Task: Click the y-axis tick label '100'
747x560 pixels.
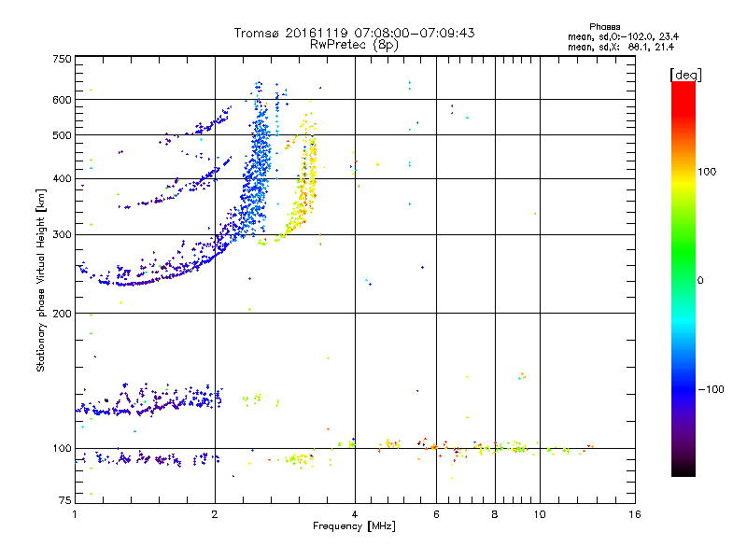Action: tap(62, 449)
